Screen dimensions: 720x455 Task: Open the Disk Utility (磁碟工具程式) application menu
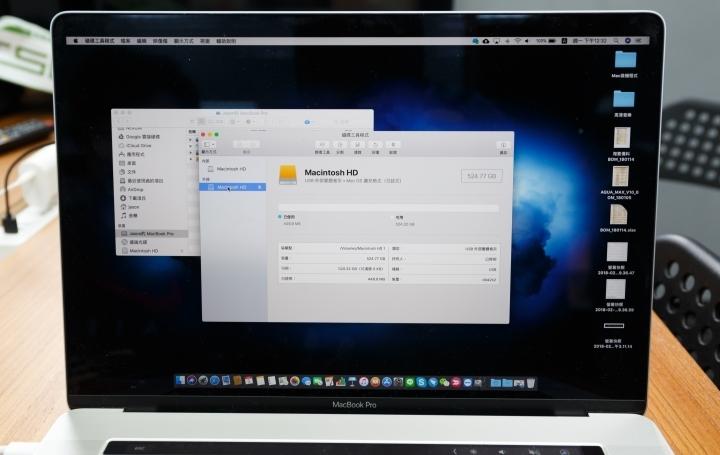(99, 41)
